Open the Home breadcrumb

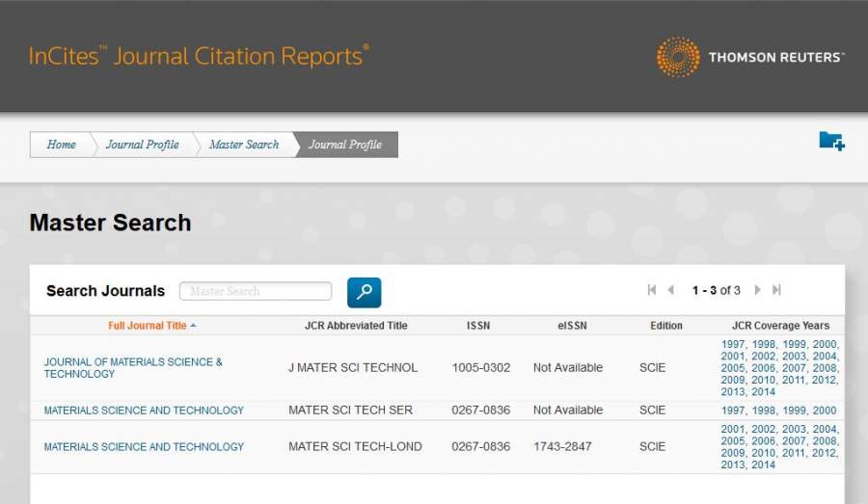61,145
